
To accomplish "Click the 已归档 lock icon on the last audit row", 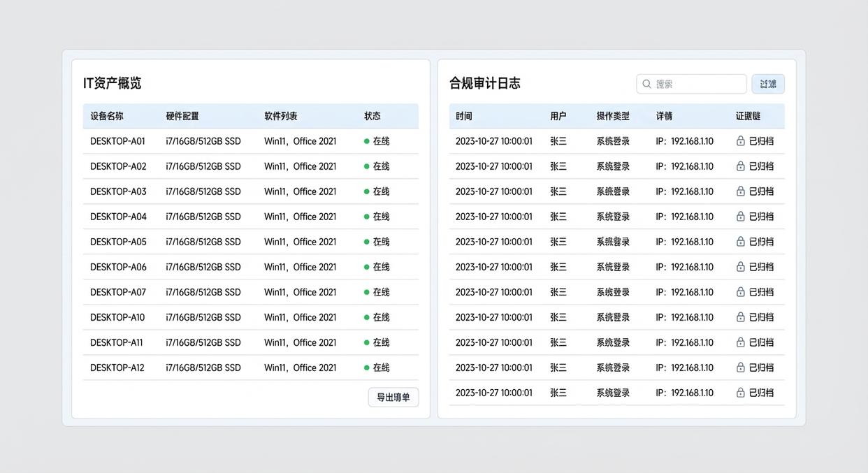I will click(x=739, y=393).
